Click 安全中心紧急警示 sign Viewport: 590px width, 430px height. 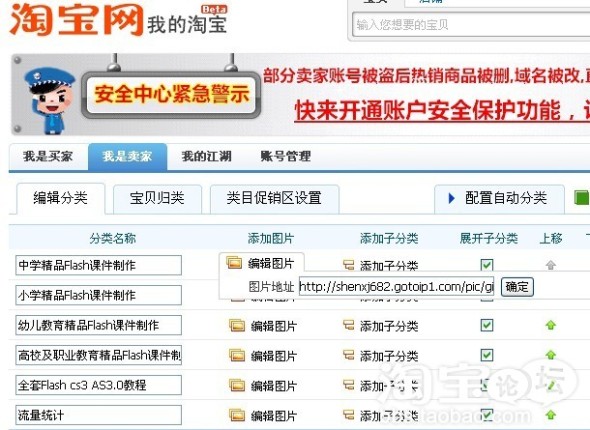[172, 94]
